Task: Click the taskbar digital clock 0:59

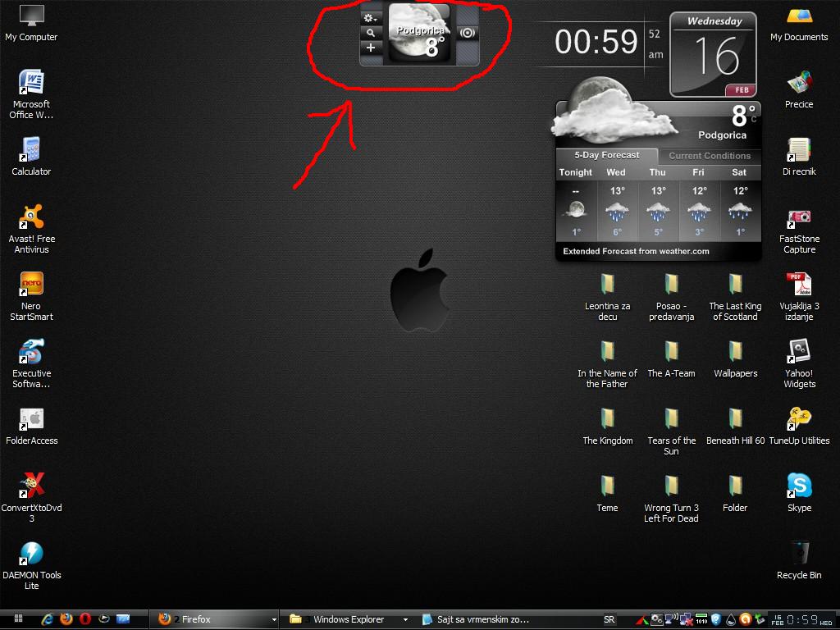Action: (x=802, y=620)
